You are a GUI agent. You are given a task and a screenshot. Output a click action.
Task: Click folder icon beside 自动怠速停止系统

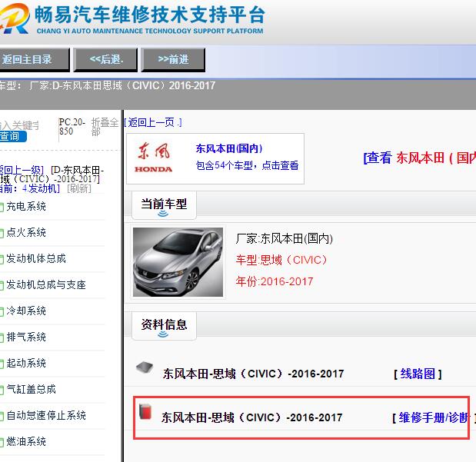point(2,416)
